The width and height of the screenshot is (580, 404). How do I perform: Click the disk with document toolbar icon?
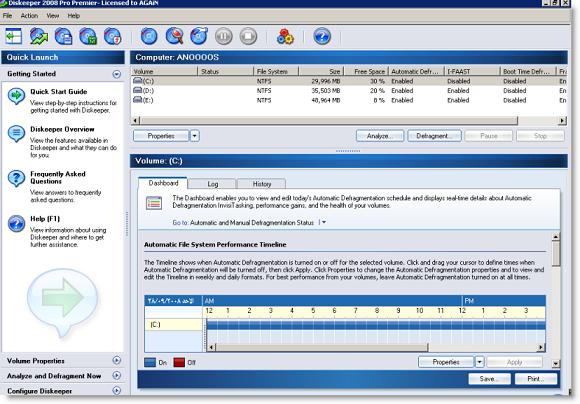[x=63, y=36]
